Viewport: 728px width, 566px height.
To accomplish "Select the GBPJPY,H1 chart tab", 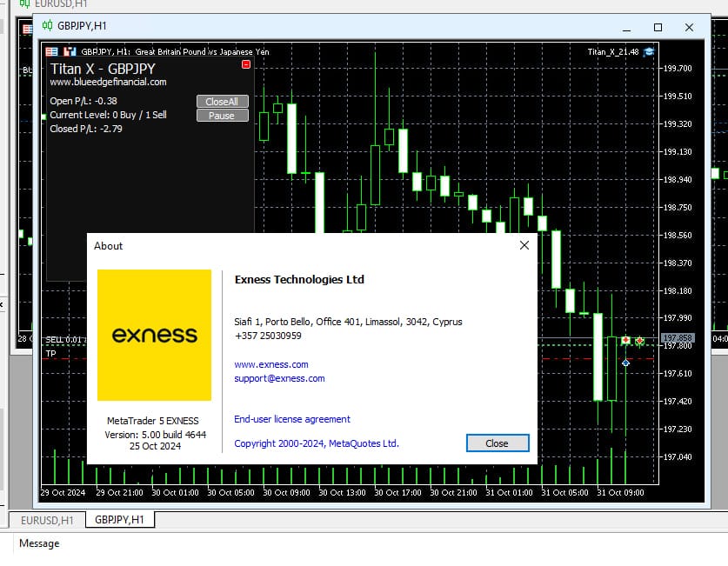I will (118, 520).
